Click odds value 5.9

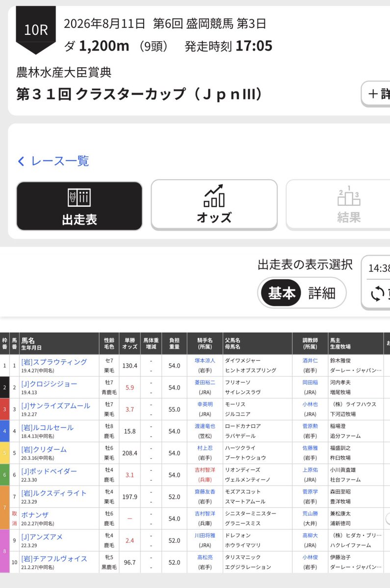coord(130,388)
